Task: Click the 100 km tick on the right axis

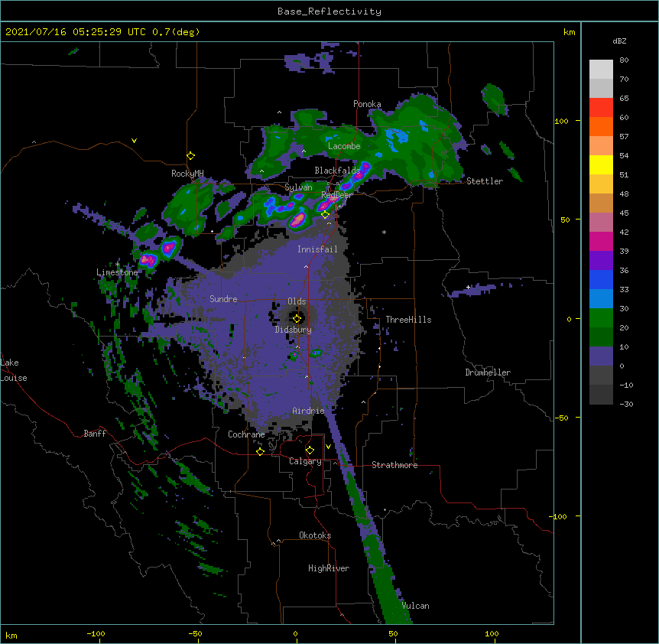Action: [x=561, y=121]
